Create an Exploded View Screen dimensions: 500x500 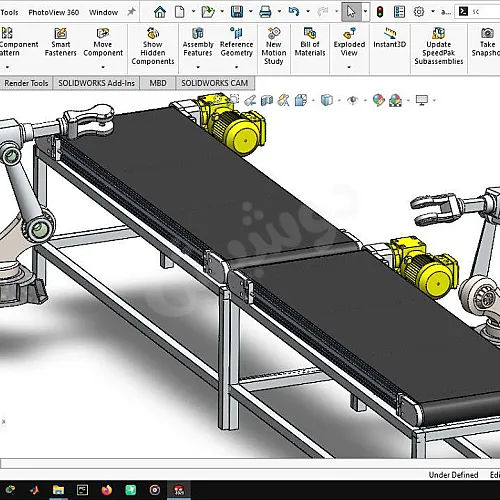[x=349, y=42]
